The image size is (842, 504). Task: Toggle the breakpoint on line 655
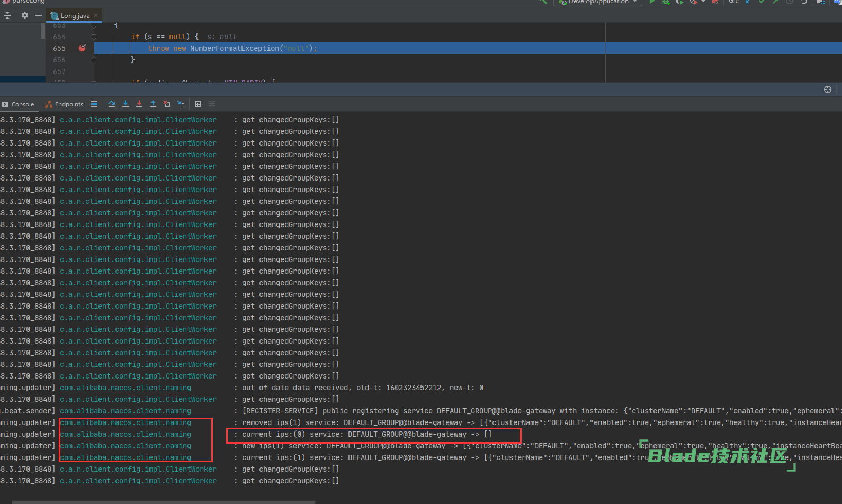tap(82, 48)
